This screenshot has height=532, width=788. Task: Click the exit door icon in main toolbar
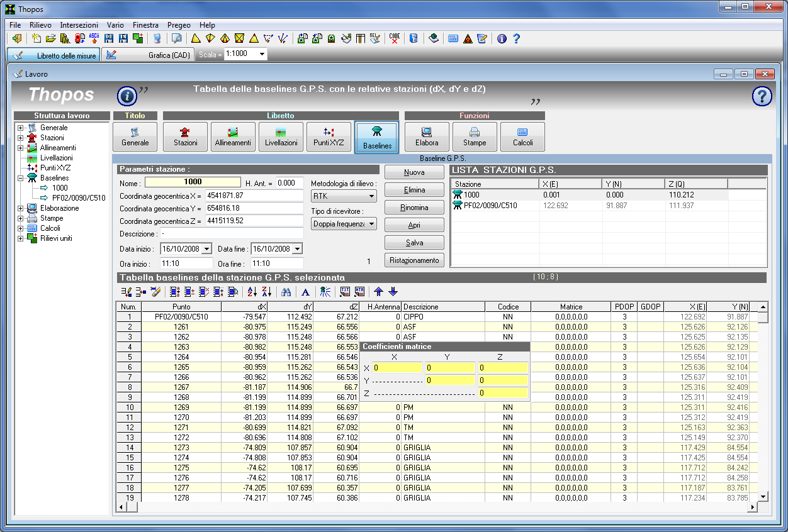(x=17, y=38)
